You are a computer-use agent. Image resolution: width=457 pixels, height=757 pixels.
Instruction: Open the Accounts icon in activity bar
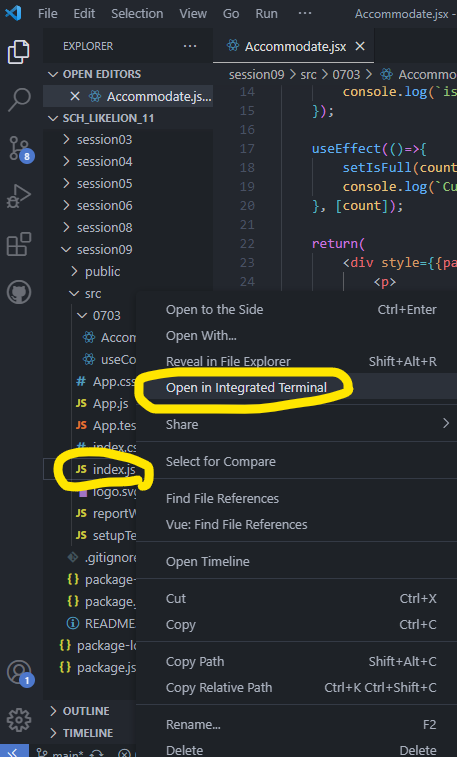coord(20,673)
